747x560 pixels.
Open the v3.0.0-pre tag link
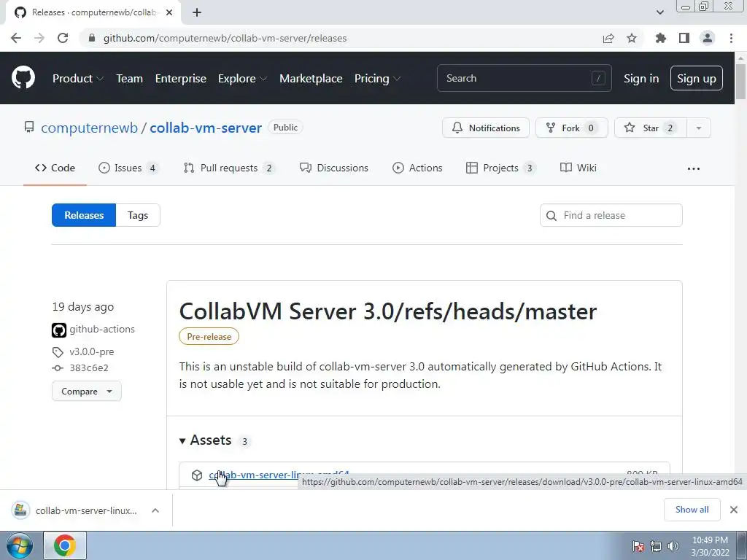click(x=91, y=351)
